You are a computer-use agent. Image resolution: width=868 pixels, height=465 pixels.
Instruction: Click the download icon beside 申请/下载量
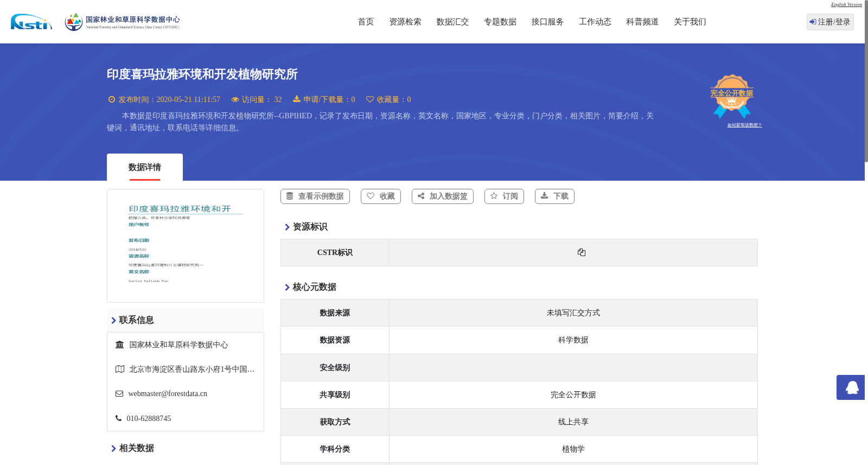pos(297,99)
